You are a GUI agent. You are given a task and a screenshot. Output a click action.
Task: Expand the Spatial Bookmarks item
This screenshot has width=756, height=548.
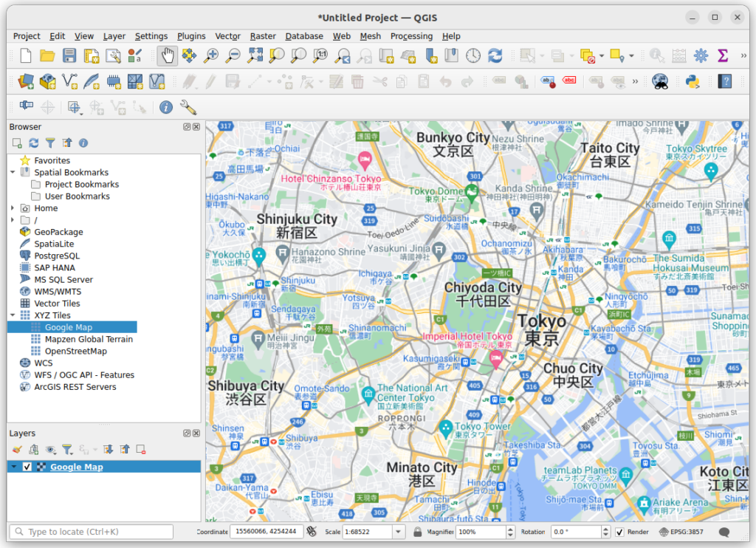[11, 172]
